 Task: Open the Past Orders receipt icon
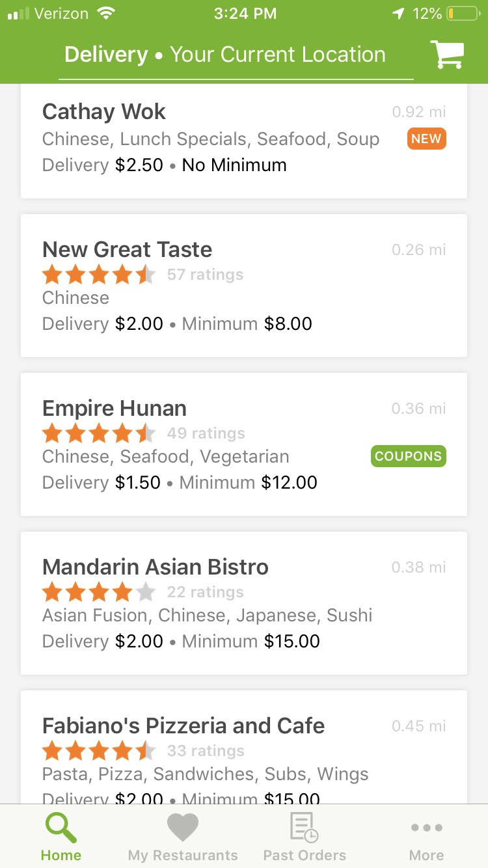304,828
